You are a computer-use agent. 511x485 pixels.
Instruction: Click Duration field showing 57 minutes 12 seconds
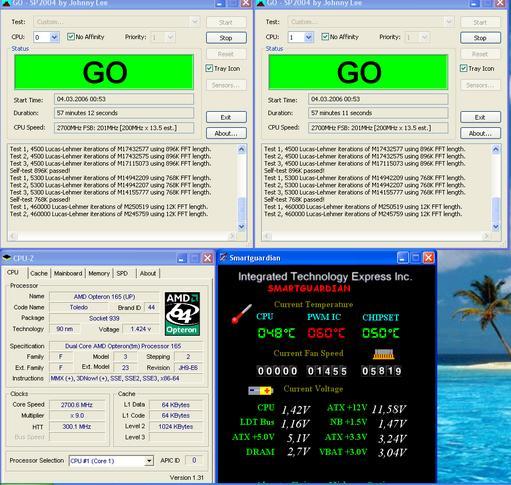(x=124, y=113)
